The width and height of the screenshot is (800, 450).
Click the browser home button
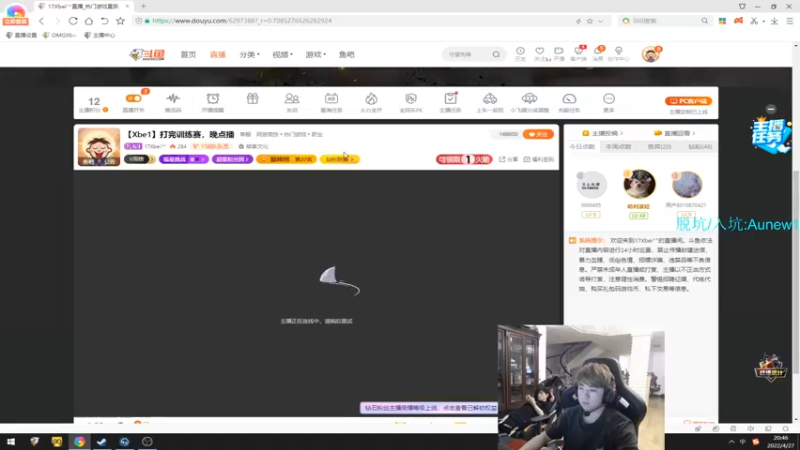coord(89,21)
